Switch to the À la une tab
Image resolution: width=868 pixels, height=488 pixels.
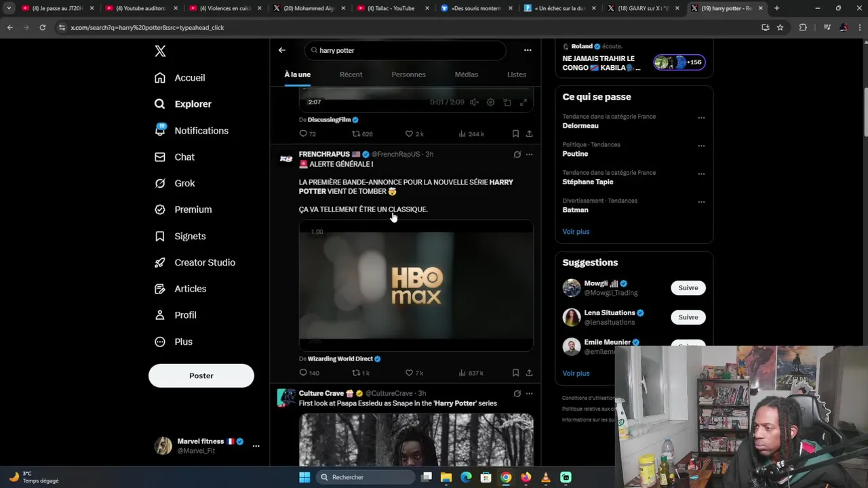tap(297, 75)
